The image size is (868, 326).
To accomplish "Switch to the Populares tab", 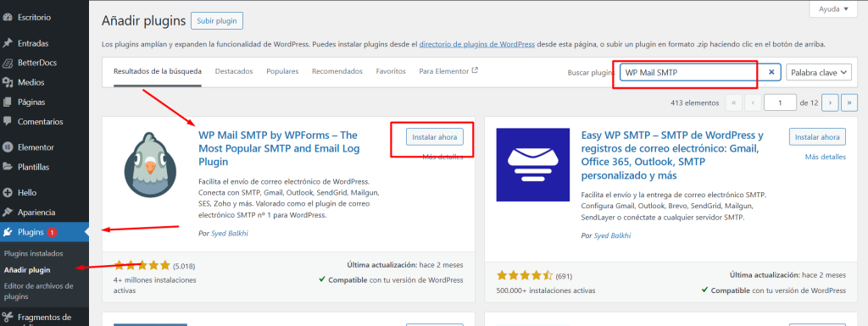I will (x=282, y=71).
